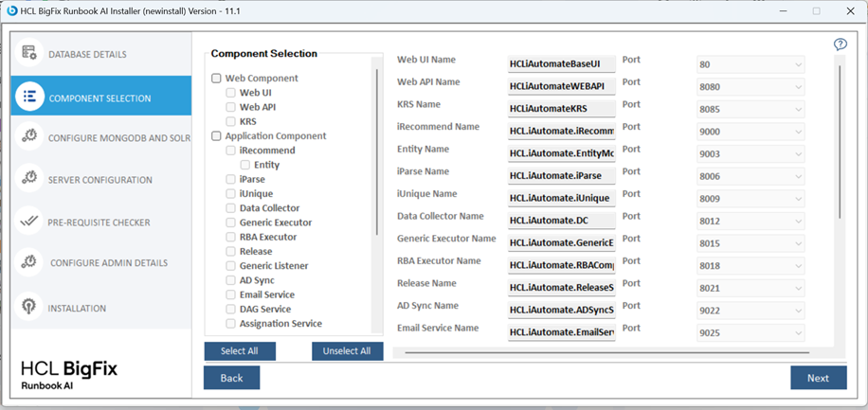Enable the Web Component checkbox

pyautogui.click(x=217, y=79)
